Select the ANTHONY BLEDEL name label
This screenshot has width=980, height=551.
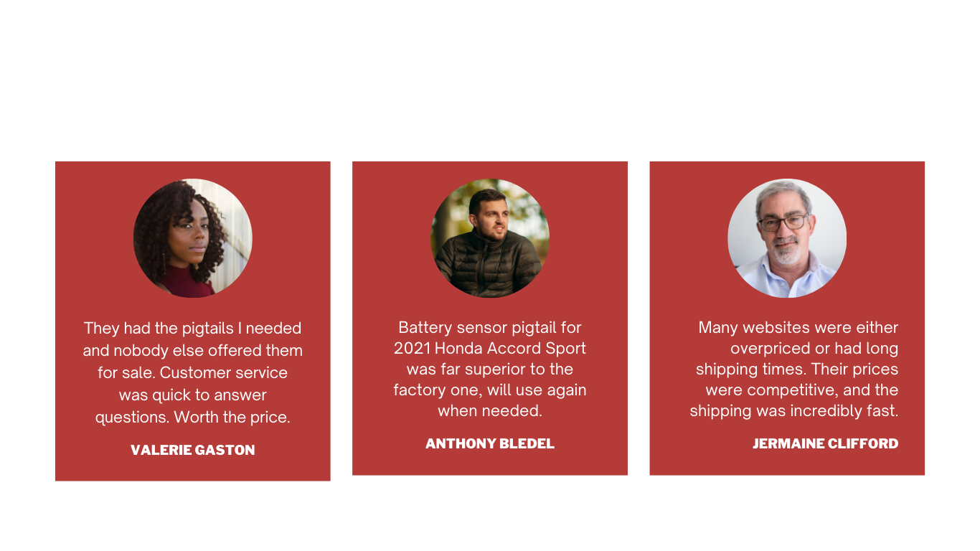[490, 443]
